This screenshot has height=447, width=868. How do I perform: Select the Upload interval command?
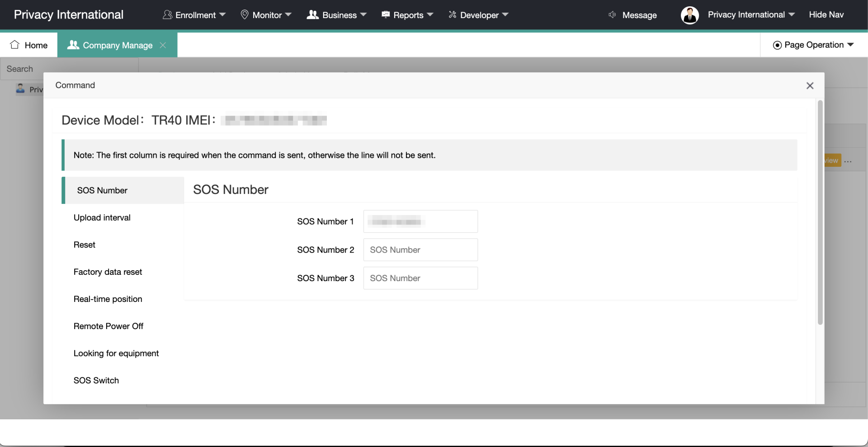(x=102, y=217)
